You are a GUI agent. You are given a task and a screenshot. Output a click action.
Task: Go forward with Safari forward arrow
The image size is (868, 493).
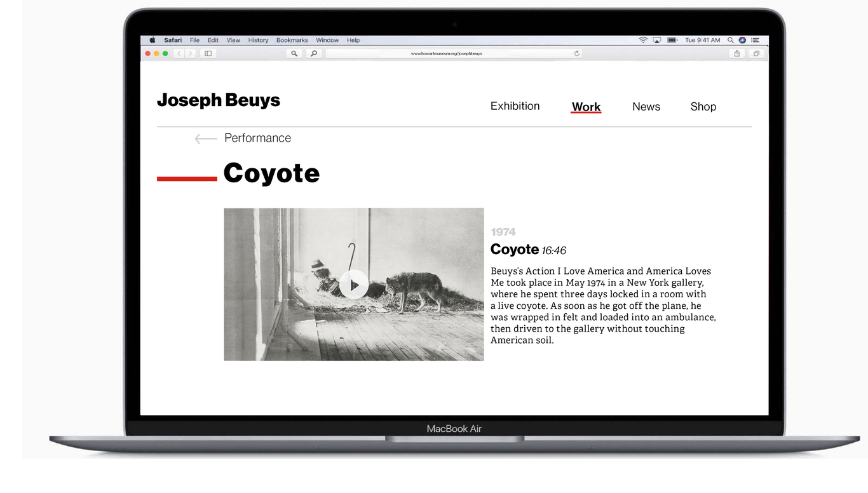click(x=190, y=53)
